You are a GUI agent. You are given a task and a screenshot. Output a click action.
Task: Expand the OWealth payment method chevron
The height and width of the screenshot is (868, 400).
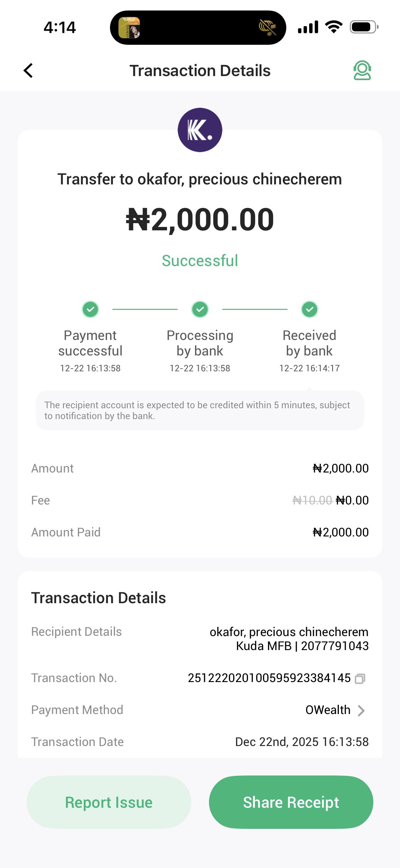(x=361, y=711)
